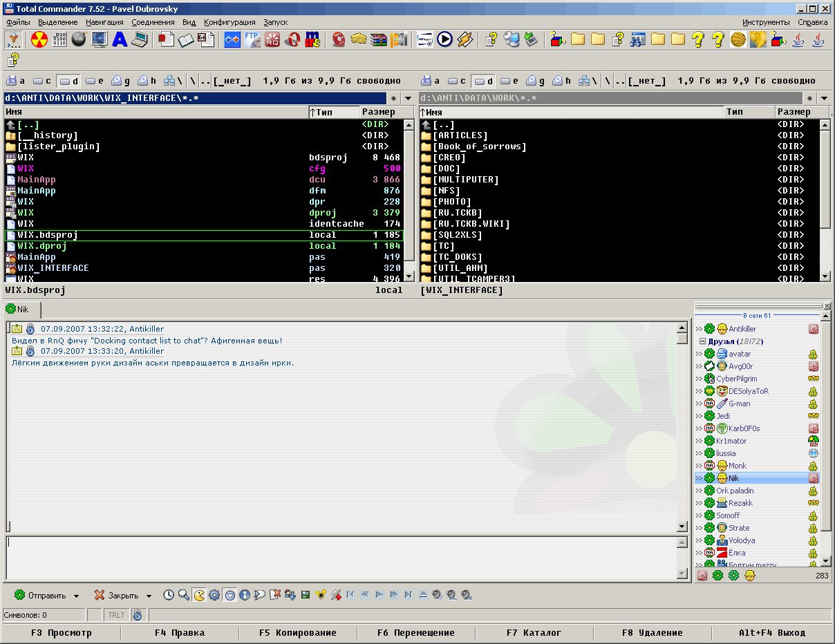Click the magnifier search icon in chat toolbar

tap(184, 594)
